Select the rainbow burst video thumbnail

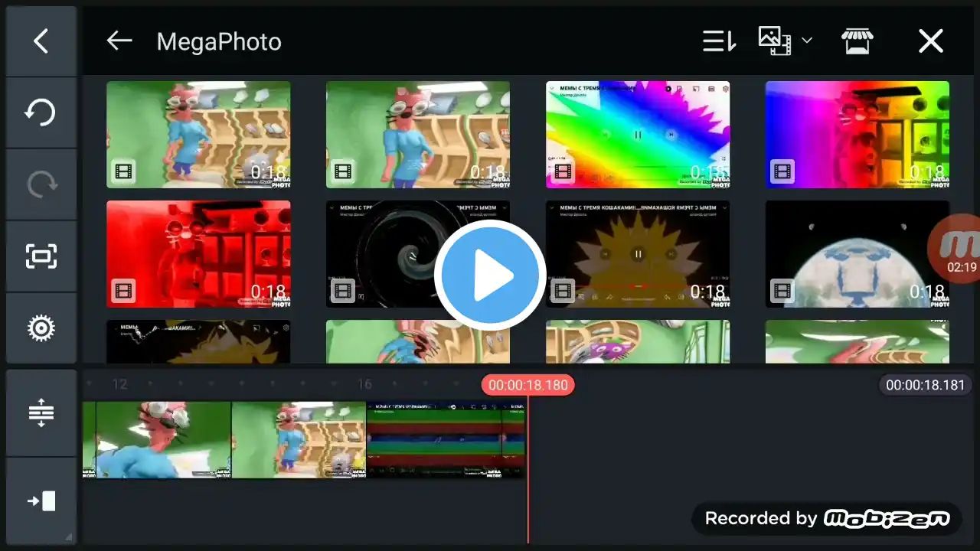point(638,135)
